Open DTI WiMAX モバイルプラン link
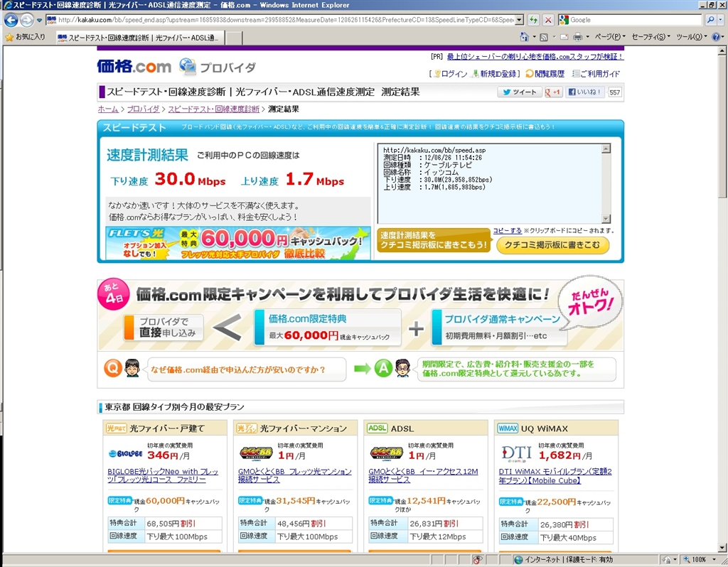The width and height of the screenshot is (728, 567). [555, 475]
